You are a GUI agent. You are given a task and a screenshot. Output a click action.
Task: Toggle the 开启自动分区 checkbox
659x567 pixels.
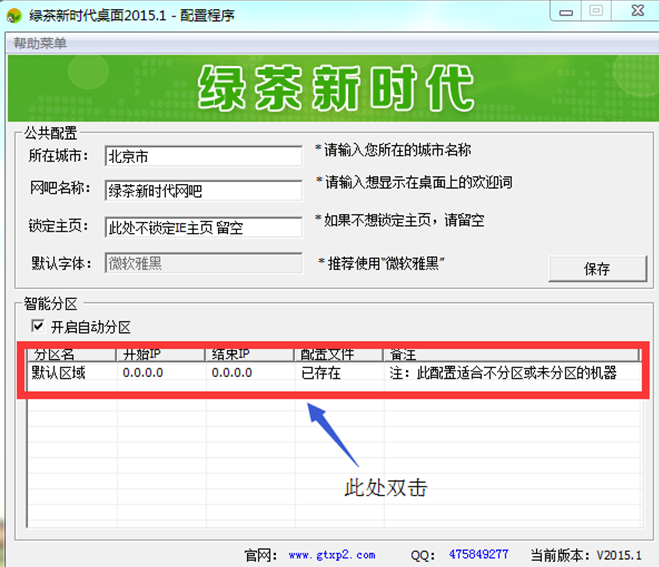tap(38, 327)
